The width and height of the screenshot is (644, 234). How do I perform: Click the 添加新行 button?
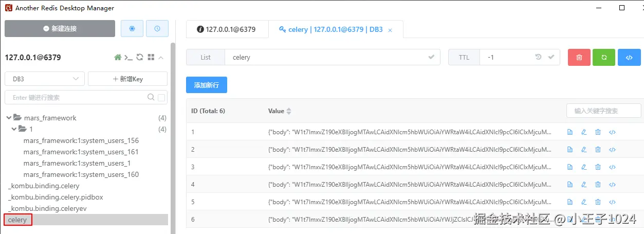[x=207, y=85]
